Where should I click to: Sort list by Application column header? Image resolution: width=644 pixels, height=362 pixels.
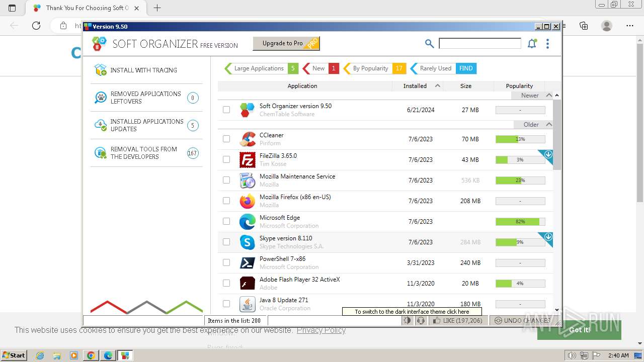(302, 86)
